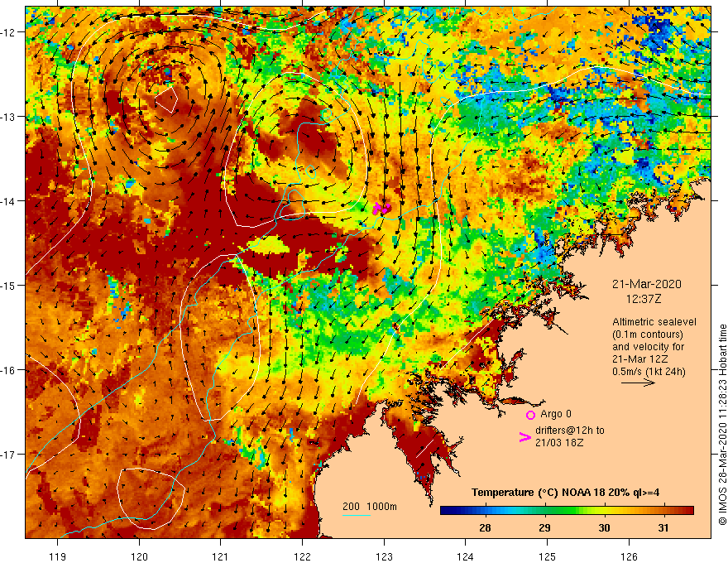This screenshot has height=563, width=728.
Task: Click the '-16' latitude axis label
Action: (9, 370)
